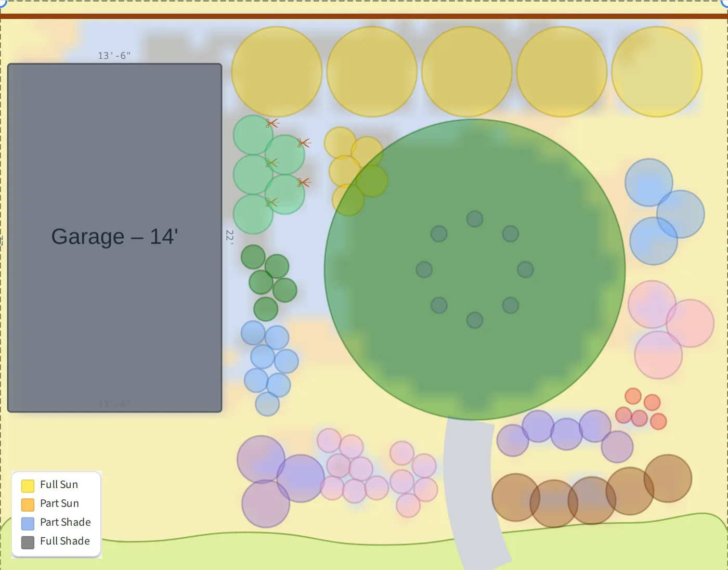Select the middle large yellow circle in top row

click(x=467, y=72)
